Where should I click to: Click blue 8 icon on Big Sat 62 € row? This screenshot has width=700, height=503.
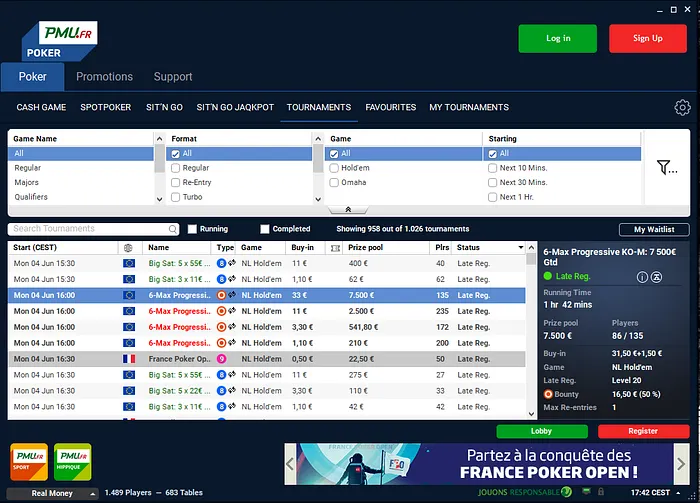pyautogui.click(x=221, y=279)
